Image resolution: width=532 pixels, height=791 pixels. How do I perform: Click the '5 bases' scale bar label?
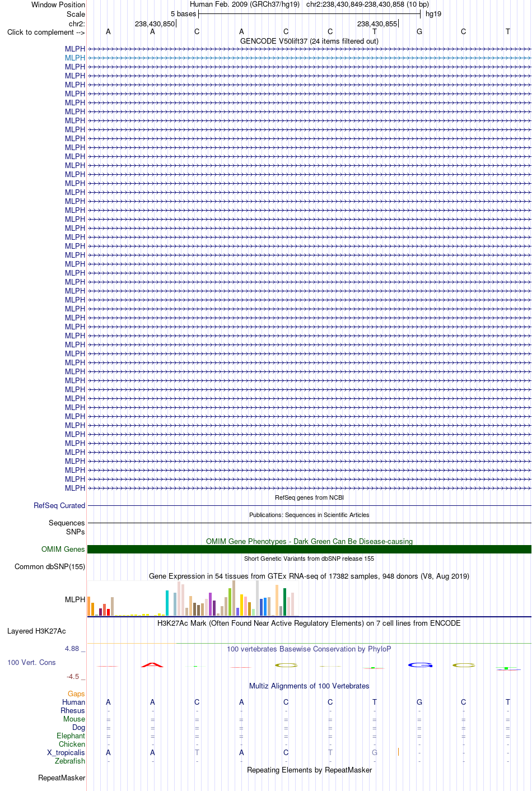click(184, 13)
